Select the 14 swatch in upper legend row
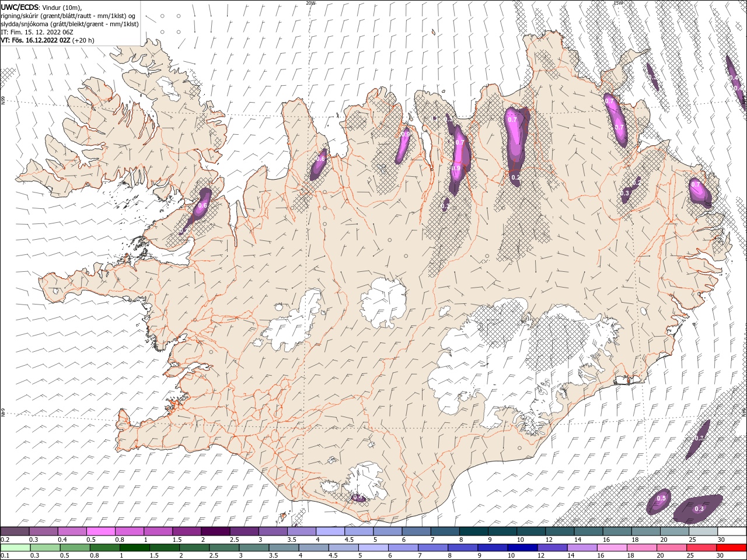Screen dimensions: 747x560 588,531
